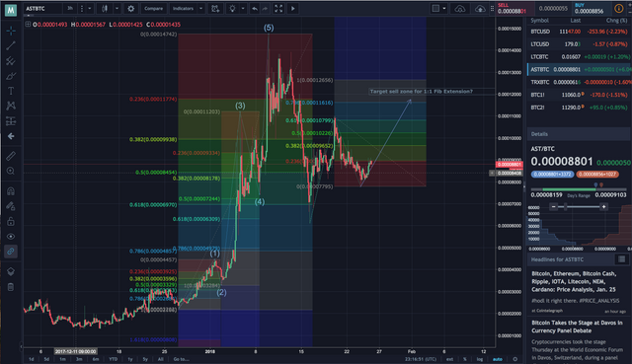Toggle the log scale option
632x364 pixels.
click(480, 359)
